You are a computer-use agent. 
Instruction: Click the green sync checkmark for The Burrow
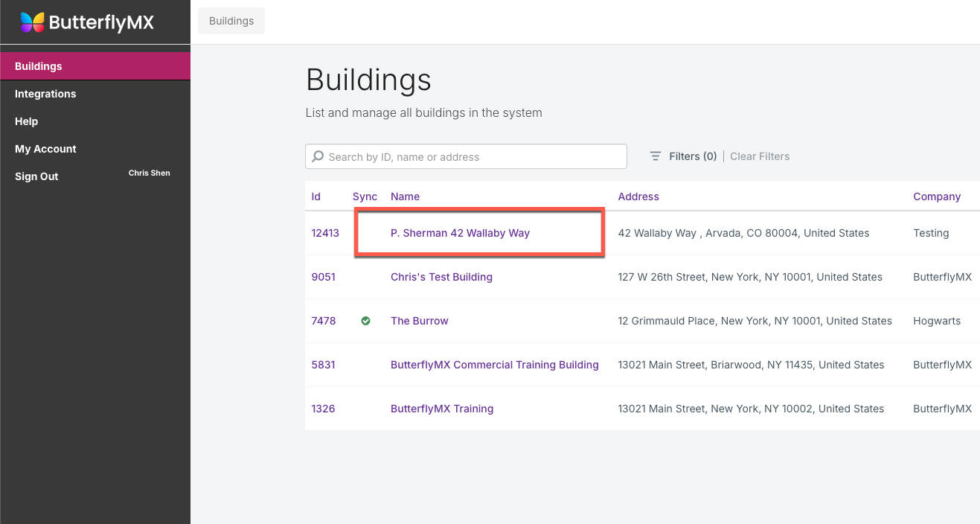pos(365,321)
